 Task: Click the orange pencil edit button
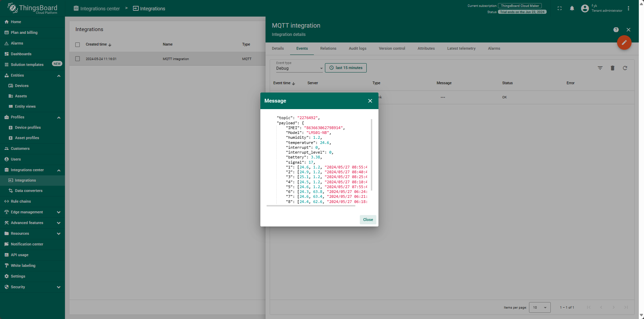pos(624,42)
